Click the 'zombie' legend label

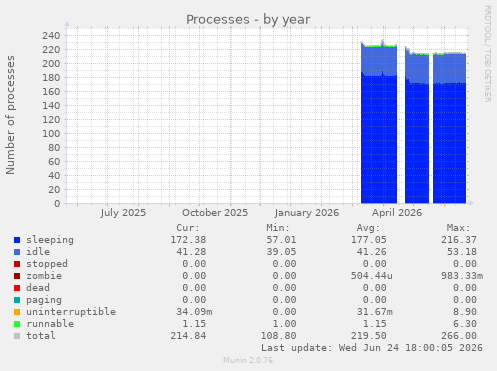[44, 276]
